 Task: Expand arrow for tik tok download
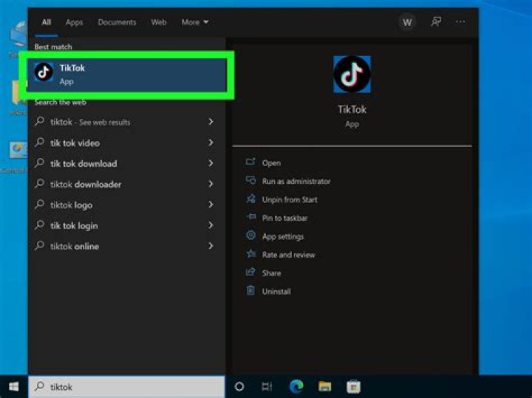[x=211, y=163]
